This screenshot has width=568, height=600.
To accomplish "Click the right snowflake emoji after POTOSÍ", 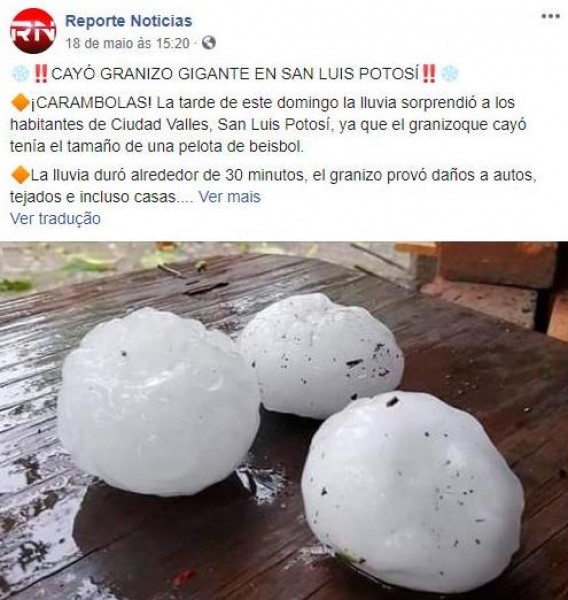I will click(x=450, y=73).
